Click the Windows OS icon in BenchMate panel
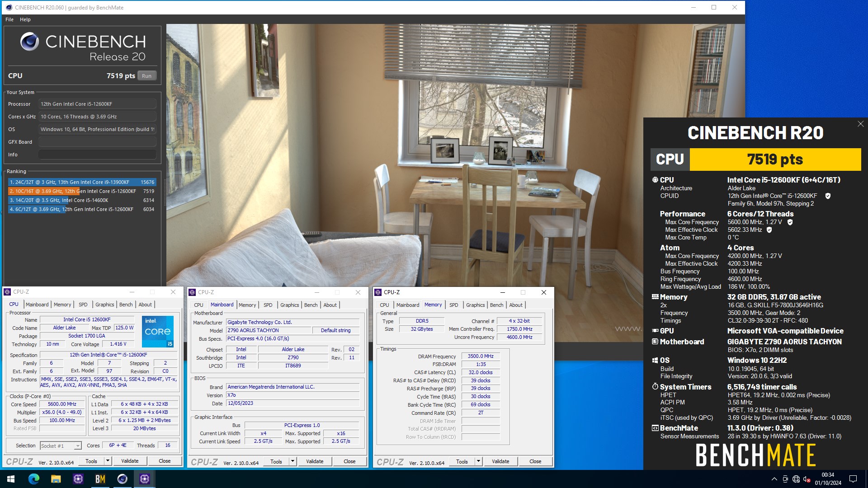 tap(655, 360)
